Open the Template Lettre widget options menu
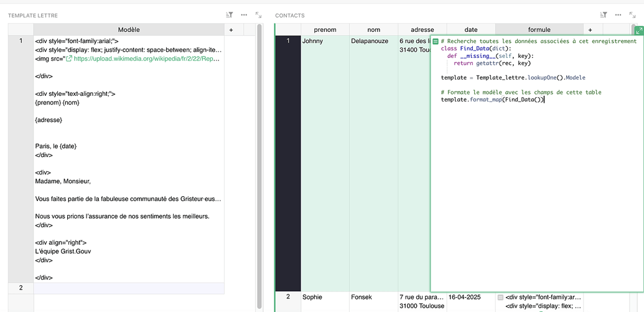644x312 pixels. click(244, 15)
